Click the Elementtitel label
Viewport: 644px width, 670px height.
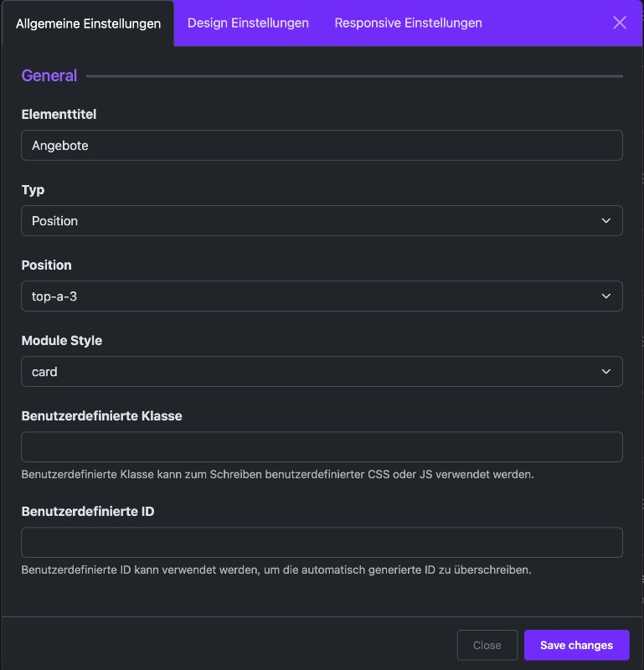[x=59, y=115]
